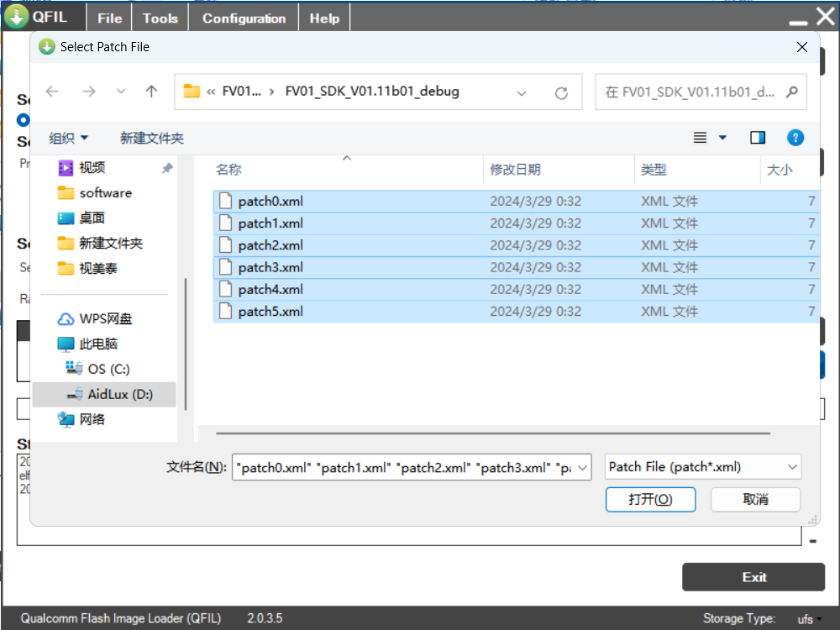Select the OS (C:) drive
This screenshot has width=840, height=630.
click(x=108, y=369)
